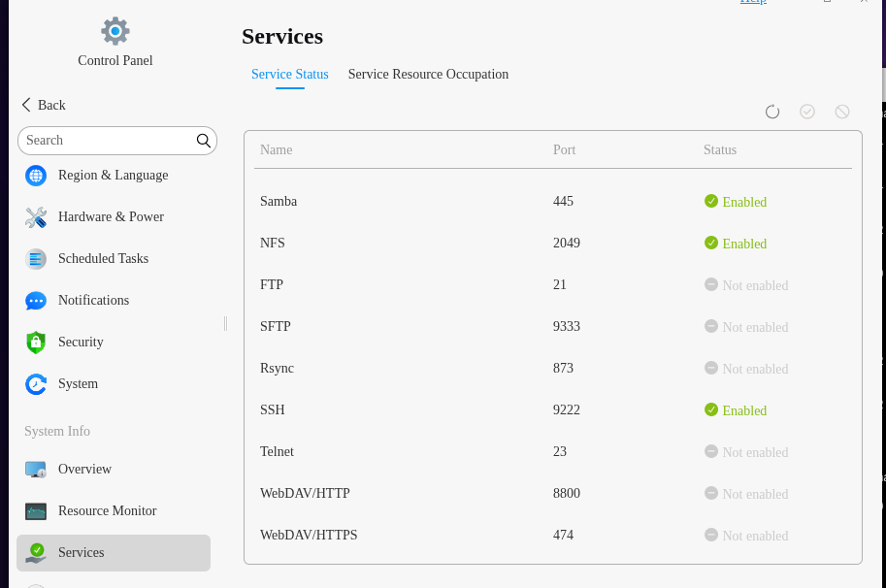Select the Telnet service name
This screenshot has height=588, width=886.
pyautogui.click(x=277, y=452)
